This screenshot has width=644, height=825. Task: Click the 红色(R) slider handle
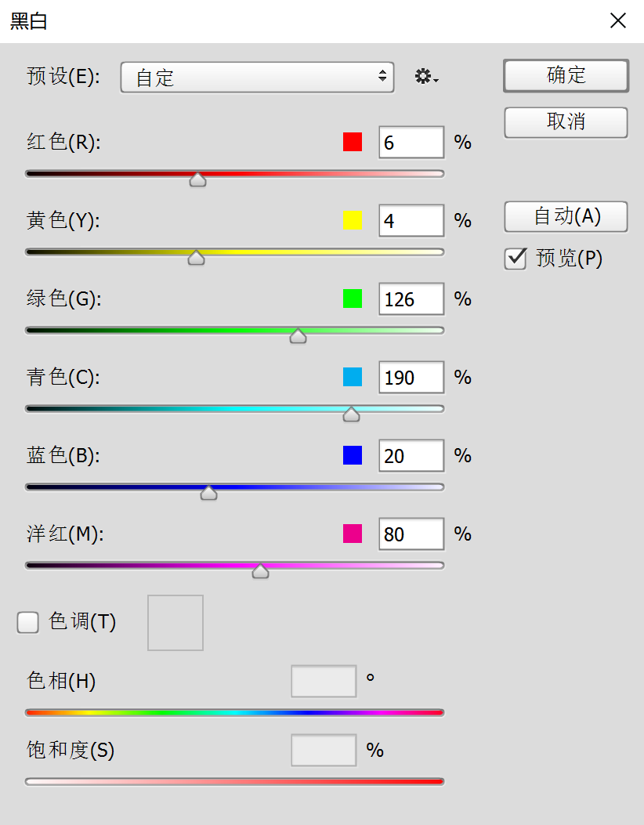(198, 180)
